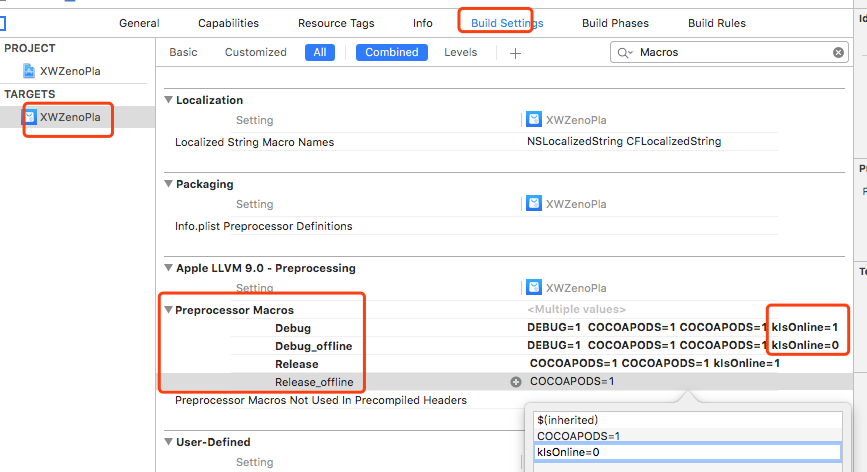Viewport: 867px width, 472px height.
Task: Click the TARGETS section header
Action: tap(30, 94)
